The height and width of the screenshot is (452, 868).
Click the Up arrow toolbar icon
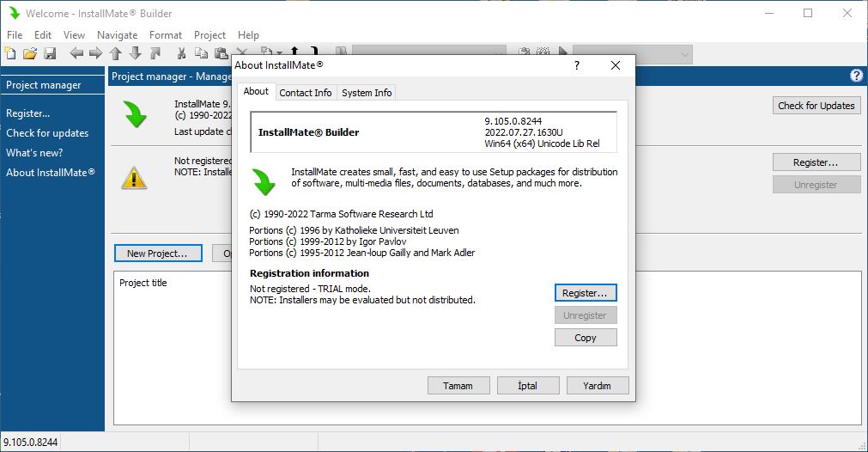pos(116,53)
